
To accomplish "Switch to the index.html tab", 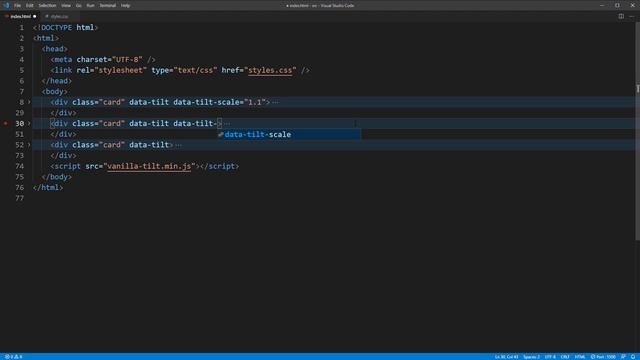I will (20, 16).
